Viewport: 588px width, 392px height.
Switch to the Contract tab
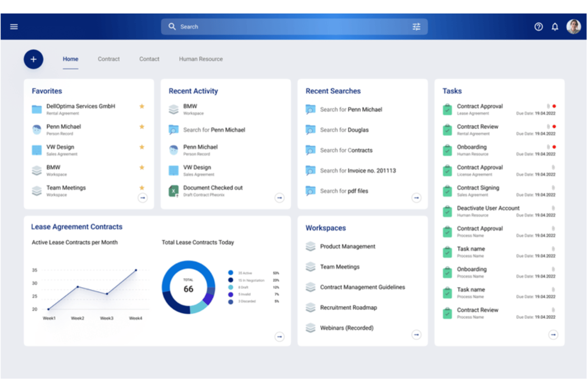pos(109,59)
